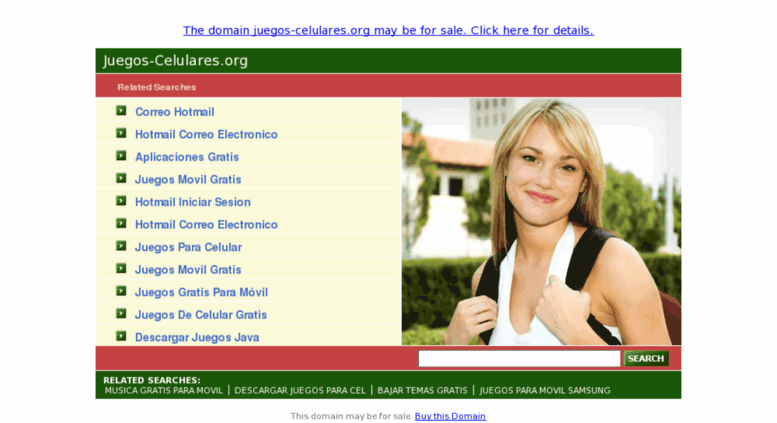777x423 pixels.
Task: Open the Juegos Para Celular link
Action: click(x=188, y=247)
